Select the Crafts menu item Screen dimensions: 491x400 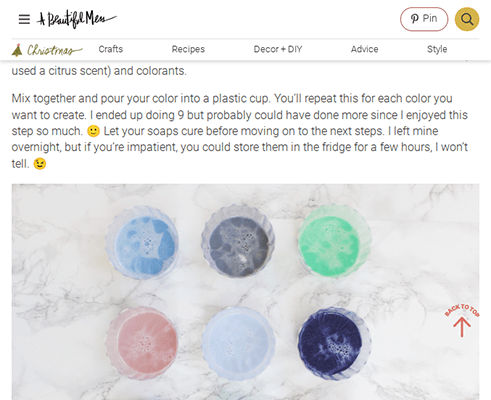point(111,49)
